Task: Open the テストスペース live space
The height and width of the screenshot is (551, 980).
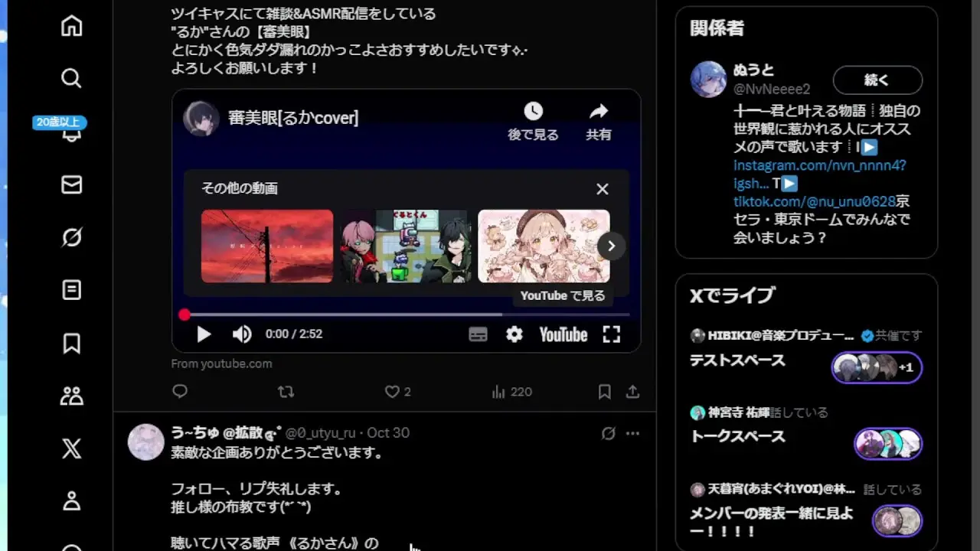Action: pyautogui.click(x=737, y=360)
